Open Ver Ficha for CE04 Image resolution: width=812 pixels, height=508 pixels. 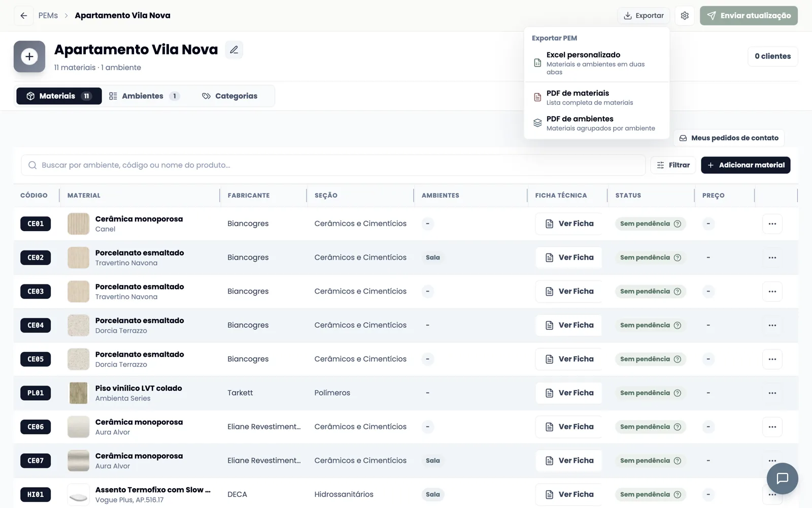[x=569, y=325]
